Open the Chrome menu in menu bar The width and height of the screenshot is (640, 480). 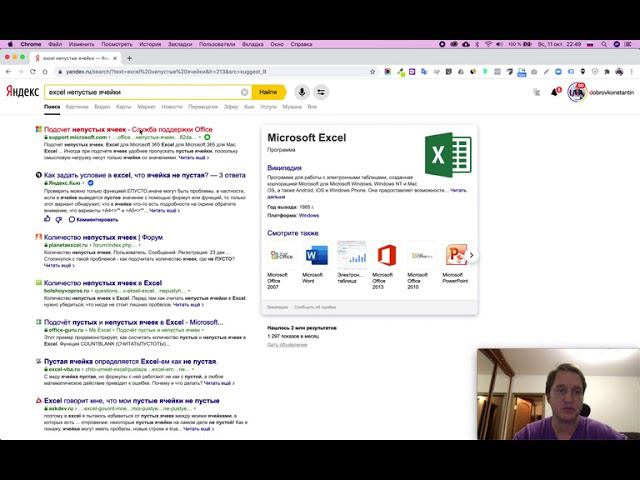(31, 44)
